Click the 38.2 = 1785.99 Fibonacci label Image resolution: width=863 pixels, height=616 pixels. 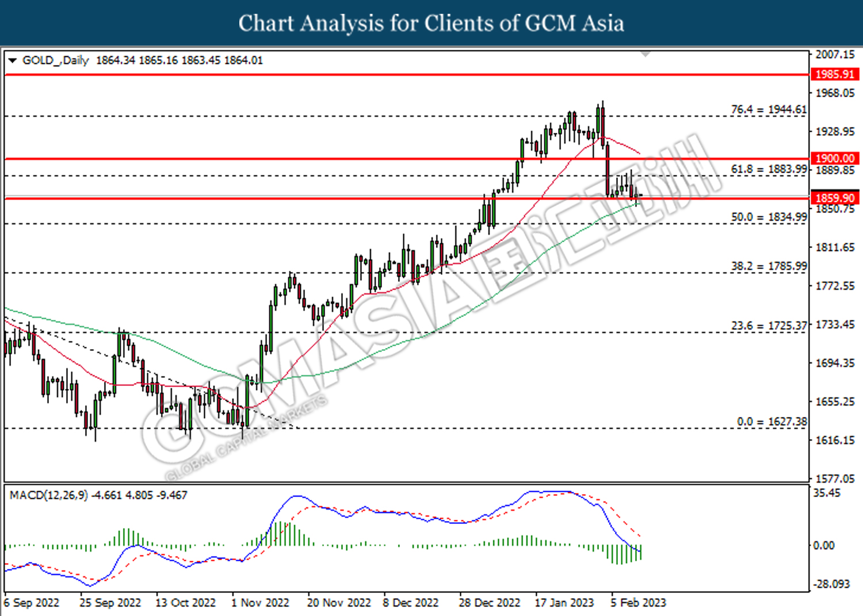769,266
